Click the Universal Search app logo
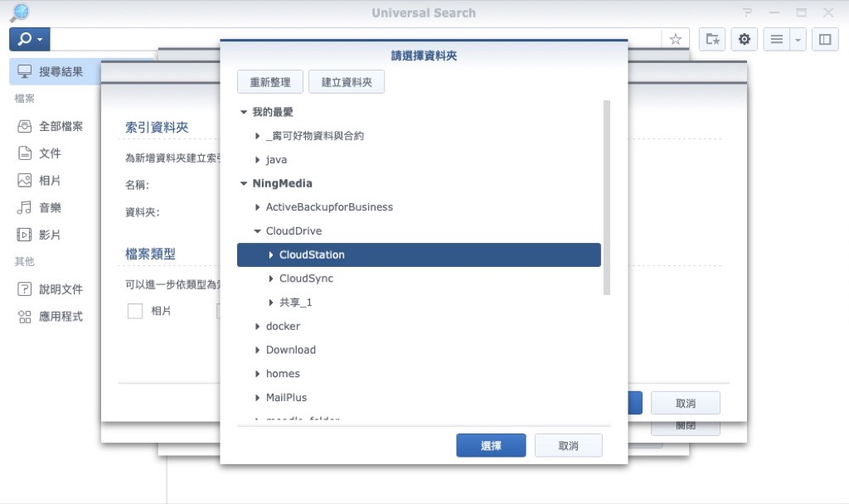The height and width of the screenshot is (504, 849). (20, 12)
